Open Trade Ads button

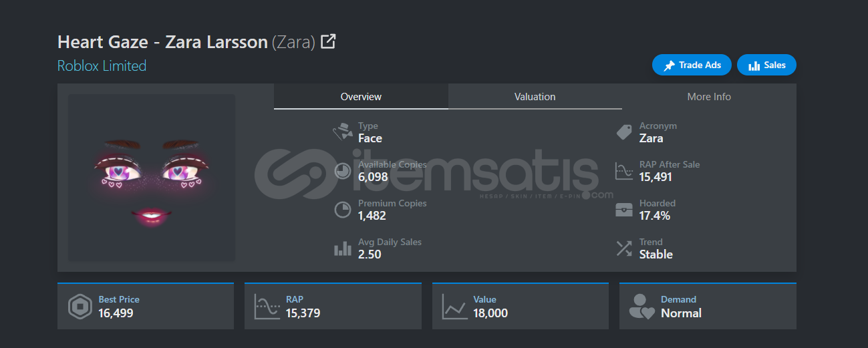tap(692, 65)
